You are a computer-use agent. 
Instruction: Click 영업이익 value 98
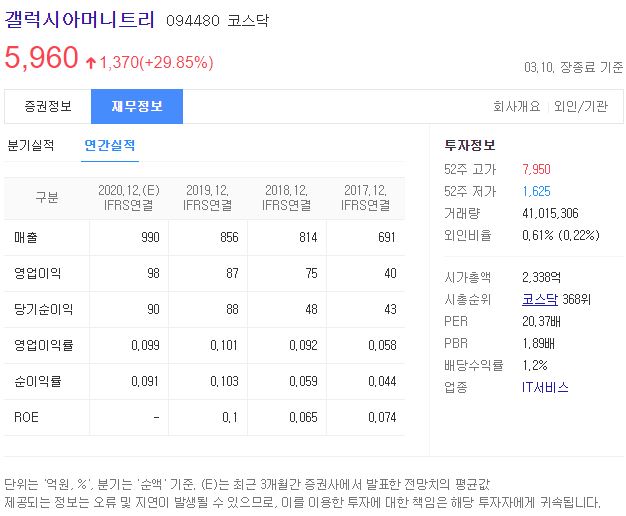click(154, 274)
